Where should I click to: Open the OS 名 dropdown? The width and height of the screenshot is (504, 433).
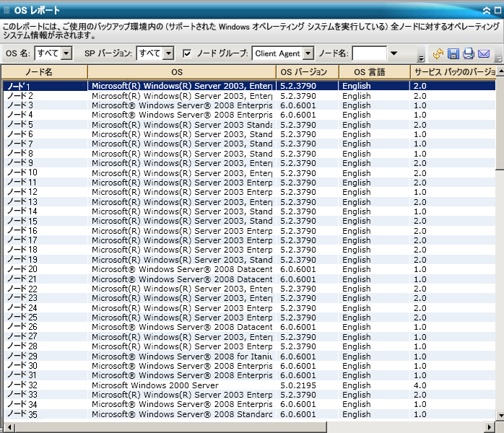point(66,53)
